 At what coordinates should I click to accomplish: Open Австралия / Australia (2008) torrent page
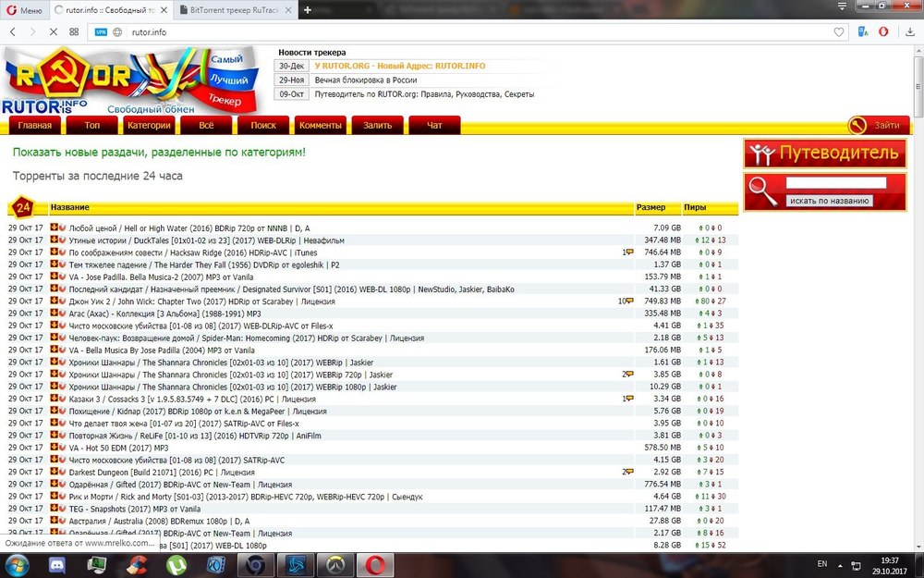159,521
